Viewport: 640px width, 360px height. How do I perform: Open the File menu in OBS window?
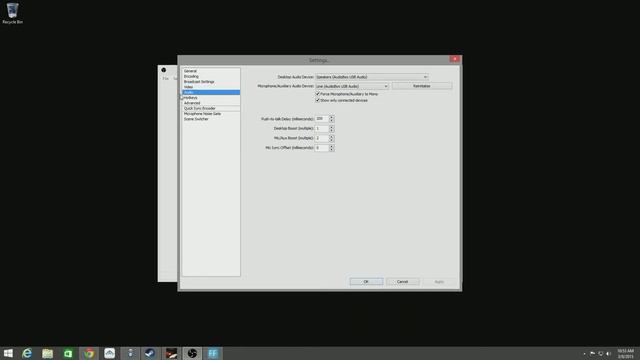165,78
